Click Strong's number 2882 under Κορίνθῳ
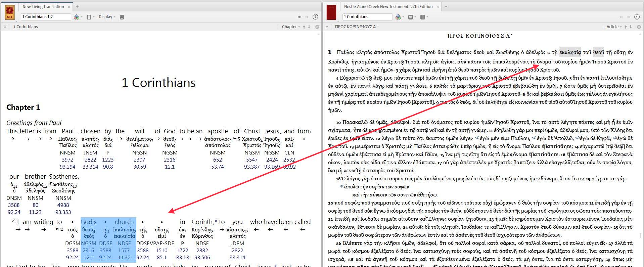 (202, 251)
